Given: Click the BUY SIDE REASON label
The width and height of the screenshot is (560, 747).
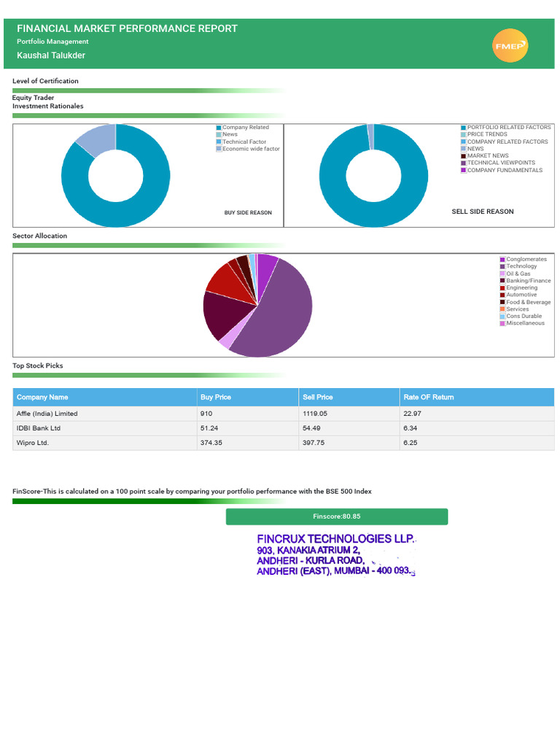Looking at the screenshot, I should click(x=248, y=213).
